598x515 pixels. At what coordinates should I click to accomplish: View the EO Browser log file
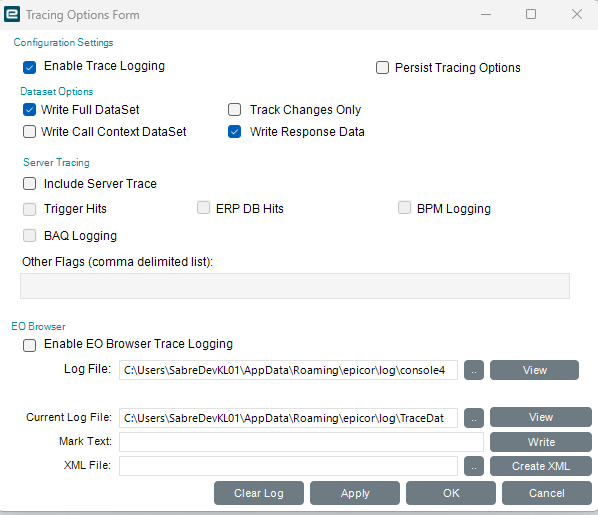coord(534,370)
